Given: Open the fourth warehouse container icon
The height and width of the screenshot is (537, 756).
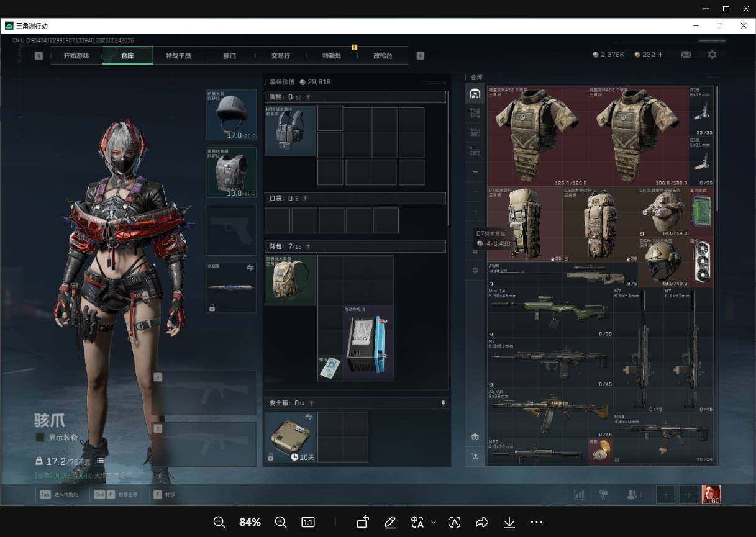Looking at the screenshot, I should click(475, 151).
